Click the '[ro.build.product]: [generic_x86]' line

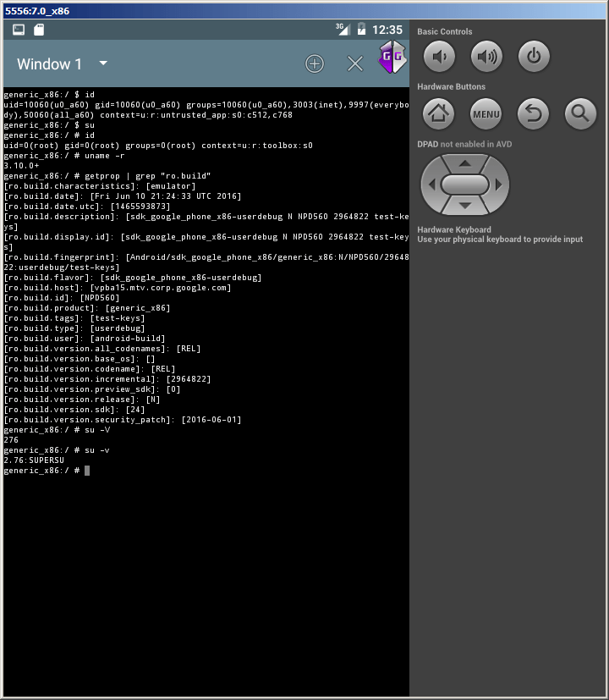click(x=87, y=308)
